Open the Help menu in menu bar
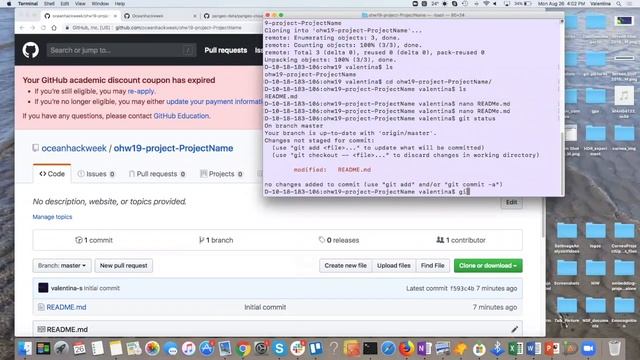The width and height of the screenshot is (640, 360). (x=120, y=4)
